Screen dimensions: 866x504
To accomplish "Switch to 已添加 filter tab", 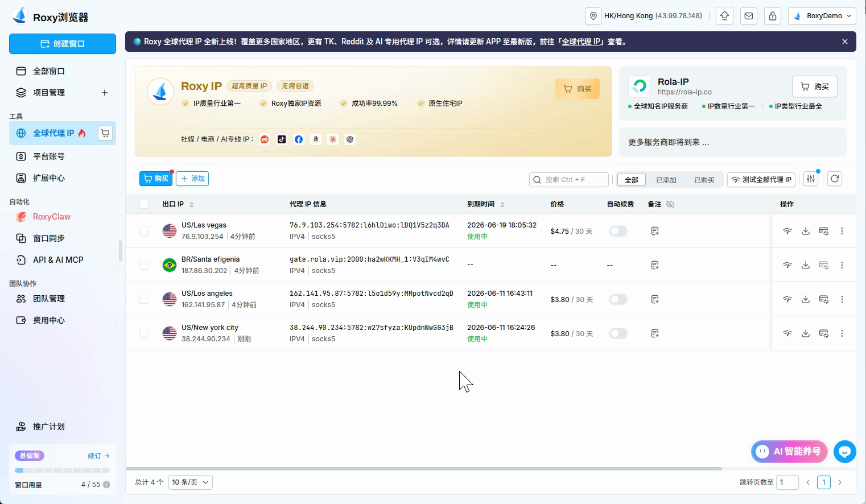I will pos(666,180).
